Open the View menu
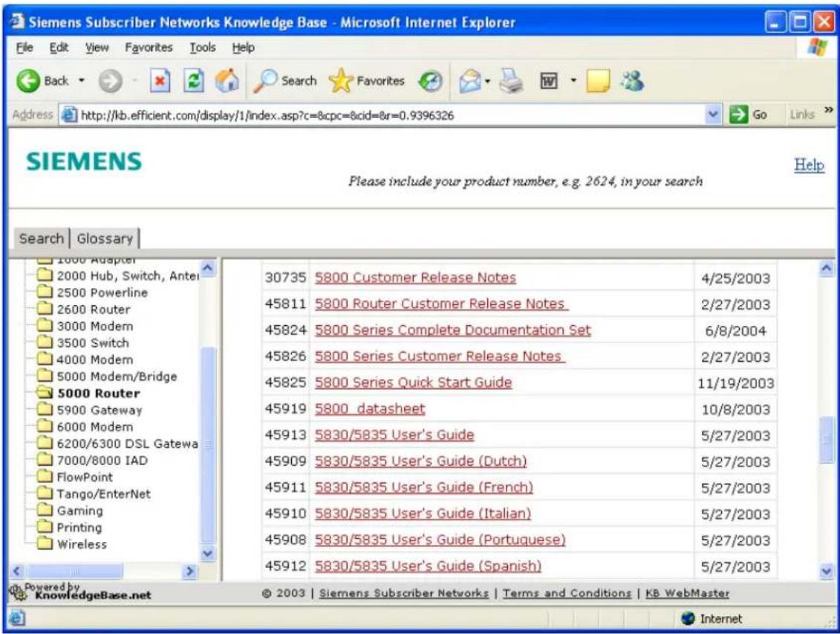 [x=97, y=48]
